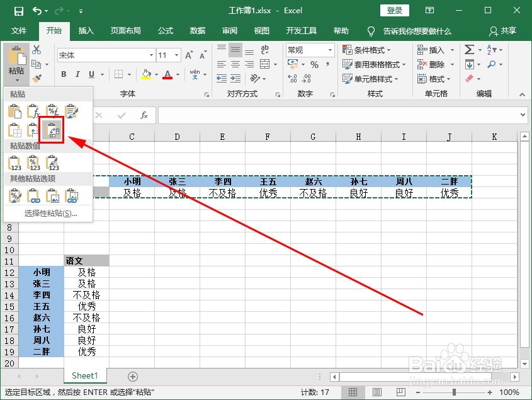The height and width of the screenshot is (400, 532).
Task: Click the Find and Select magnifier icon
Action: click(x=491, y=64)
